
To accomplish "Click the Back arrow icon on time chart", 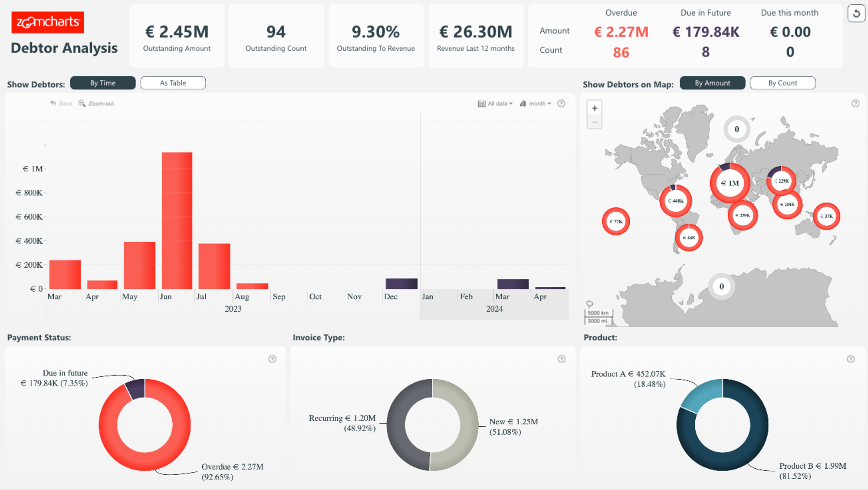I will tap(53, 103).
